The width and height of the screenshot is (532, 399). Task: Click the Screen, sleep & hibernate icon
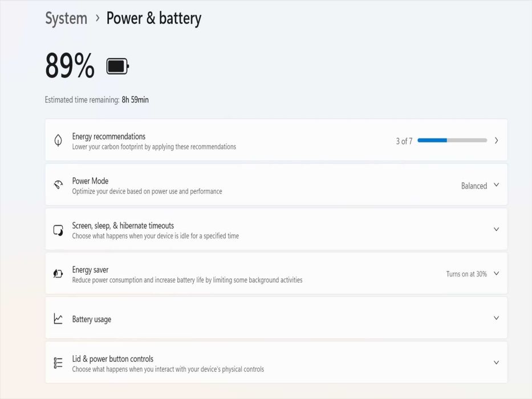(x=58, y=230)
